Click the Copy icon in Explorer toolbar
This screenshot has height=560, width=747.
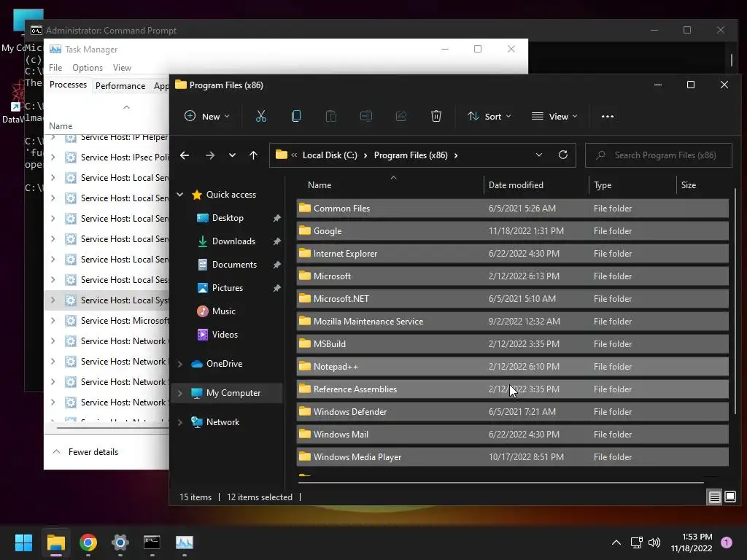point(296,116)
